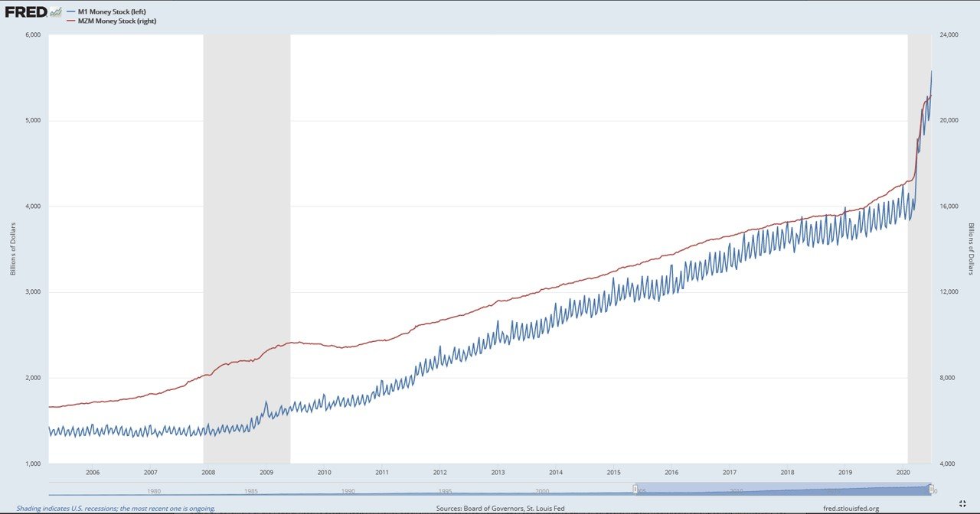980x514 pixels.
Task: Click the 2016 x-axis year label
Action: (671, 473)
